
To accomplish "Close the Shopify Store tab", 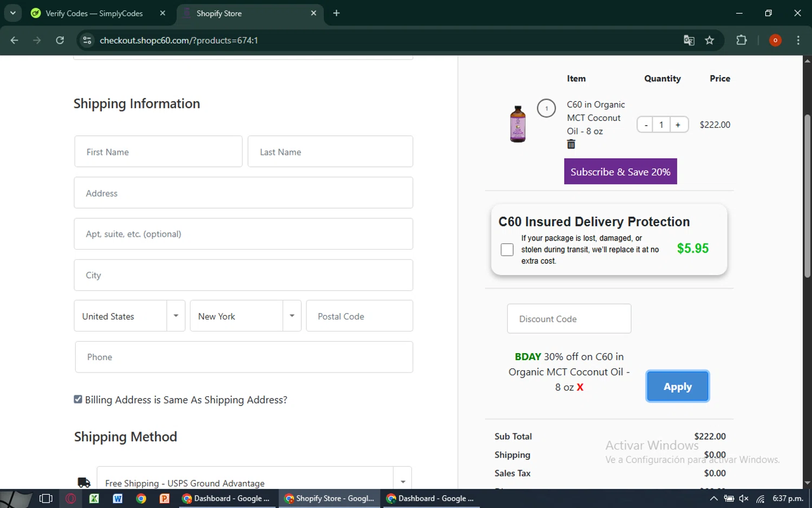I will (x=313, y=13).
